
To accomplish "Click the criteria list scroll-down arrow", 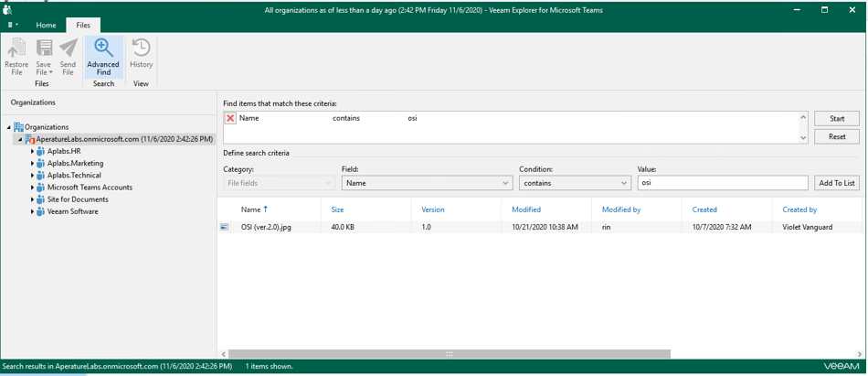I will 803,137.
